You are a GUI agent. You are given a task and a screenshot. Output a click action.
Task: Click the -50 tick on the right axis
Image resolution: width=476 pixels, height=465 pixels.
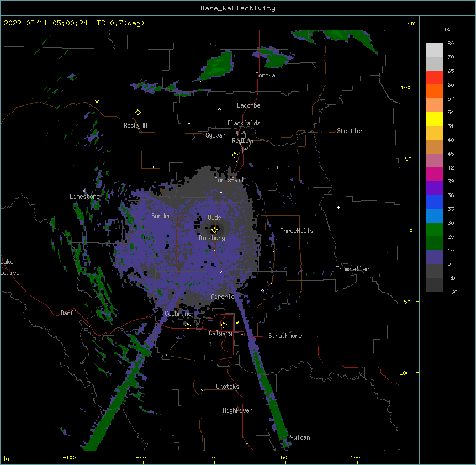point(406,302)
